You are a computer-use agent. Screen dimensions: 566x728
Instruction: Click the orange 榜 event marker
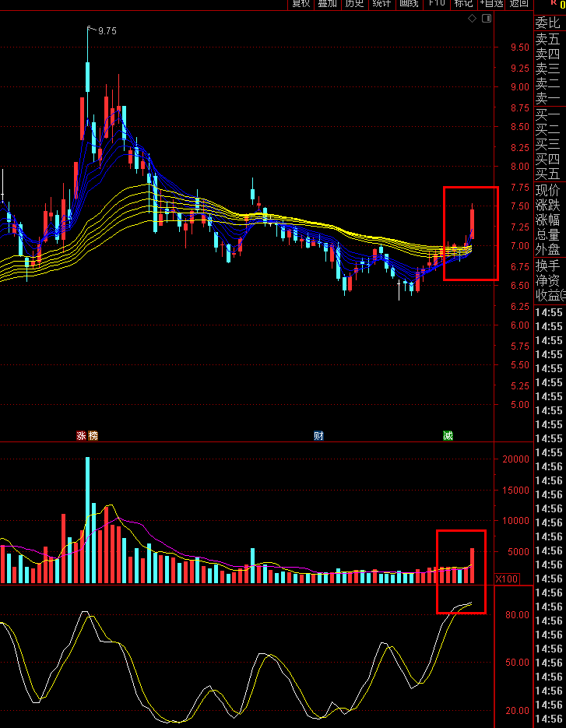click(x=93, y=435)
